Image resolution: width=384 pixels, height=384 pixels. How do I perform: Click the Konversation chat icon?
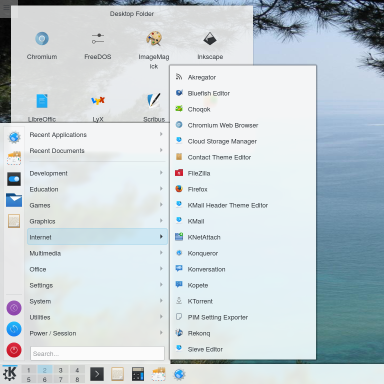[179, 269]
